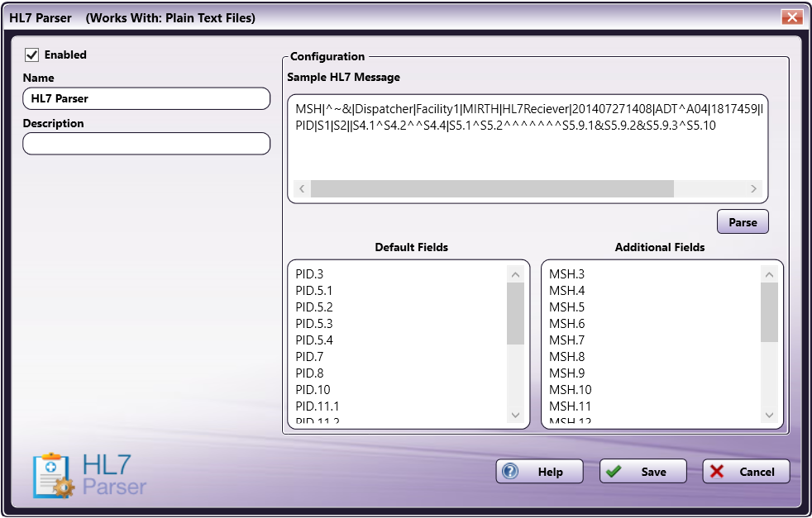Toggle the Enabled checkbox
Screen dimensions: 812x518
(32, 55)
